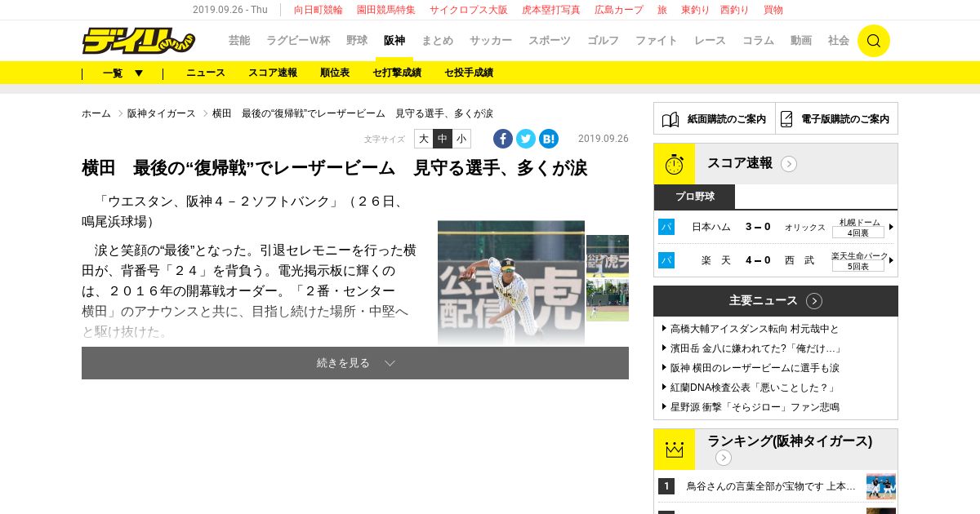This screenshot has width=980, height=514.
Task: Expand the 楽天 vs 西武 game details arrow
Action: (891, 260)
